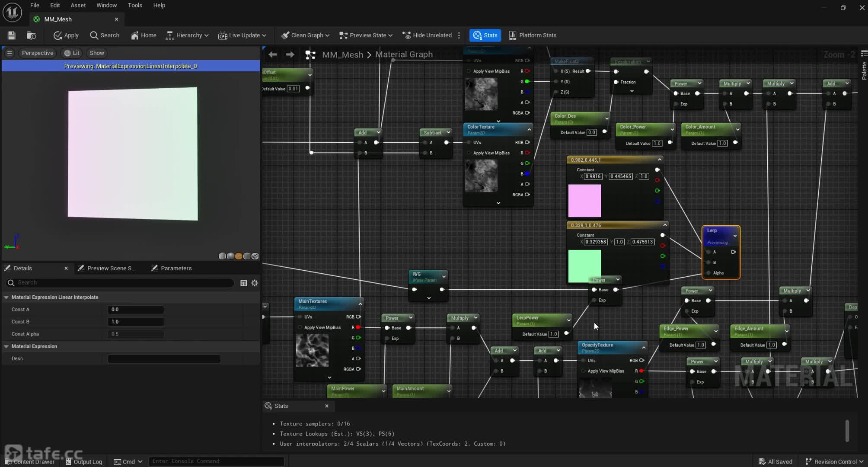The width and height of the screenshot is (868, 467).
Task: Click the MM_Mesh breadcrumb link
Action: point(343,54)
